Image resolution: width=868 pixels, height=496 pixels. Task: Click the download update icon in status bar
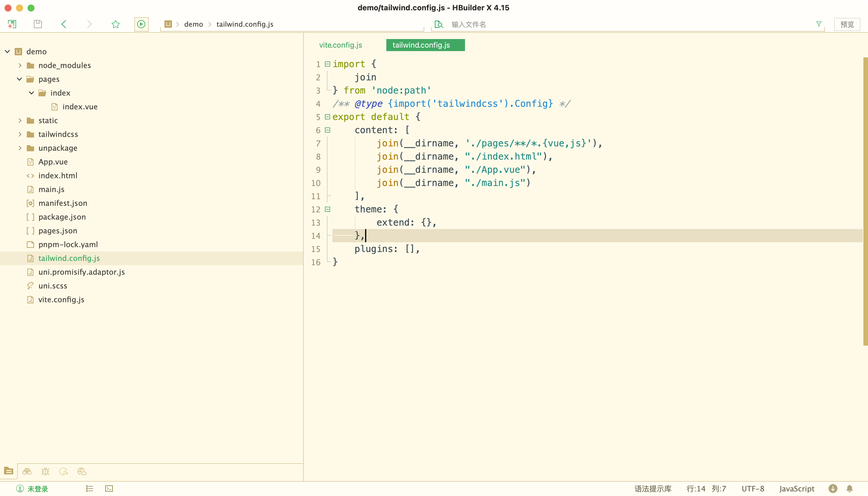[x=833, y=489]
